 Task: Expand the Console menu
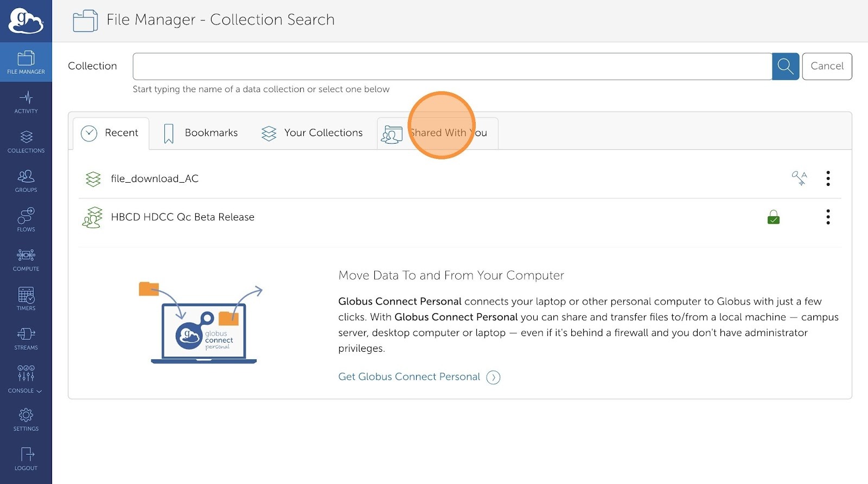(26, 378)
